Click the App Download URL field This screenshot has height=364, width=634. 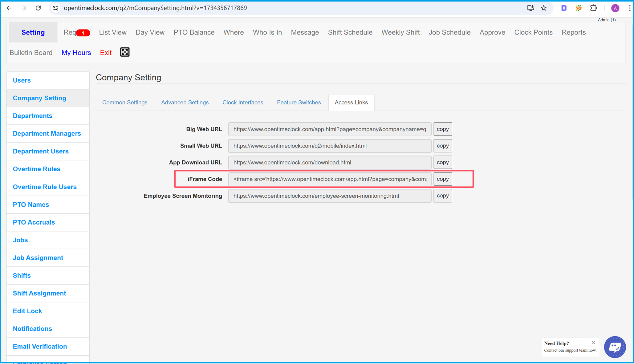(330, 162)
